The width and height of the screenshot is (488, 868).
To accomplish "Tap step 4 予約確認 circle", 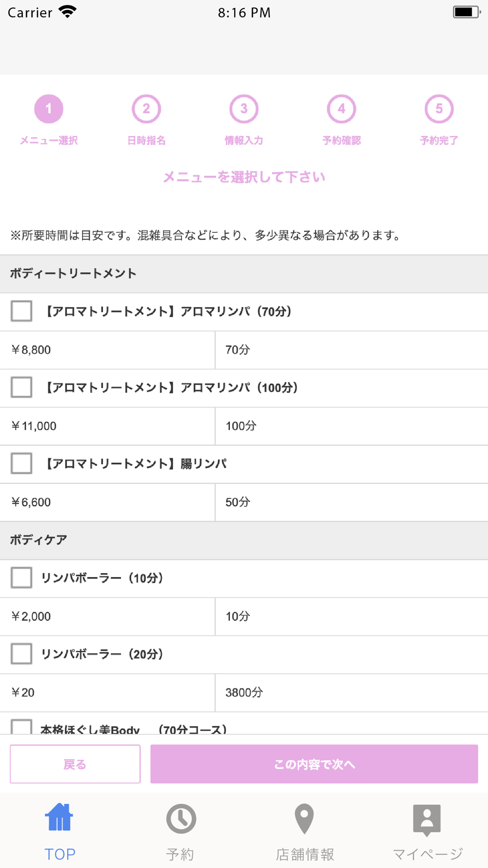I will pos(342,109).
